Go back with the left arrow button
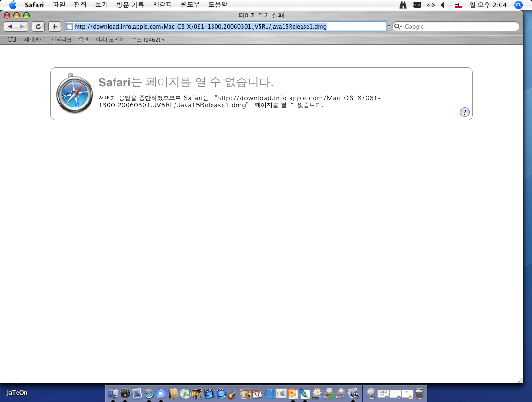 tap(10, 26)
